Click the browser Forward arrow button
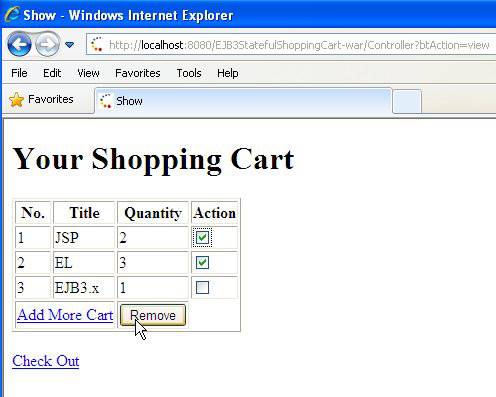Image resolution: width=496 pixels, height=397 pixels. 47,44
